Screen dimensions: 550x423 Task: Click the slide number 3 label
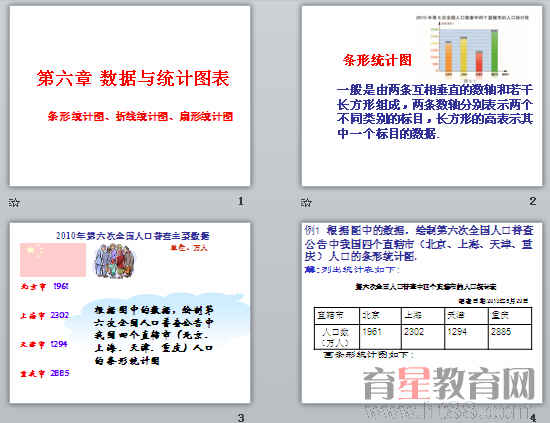click(x=241, y=417)
